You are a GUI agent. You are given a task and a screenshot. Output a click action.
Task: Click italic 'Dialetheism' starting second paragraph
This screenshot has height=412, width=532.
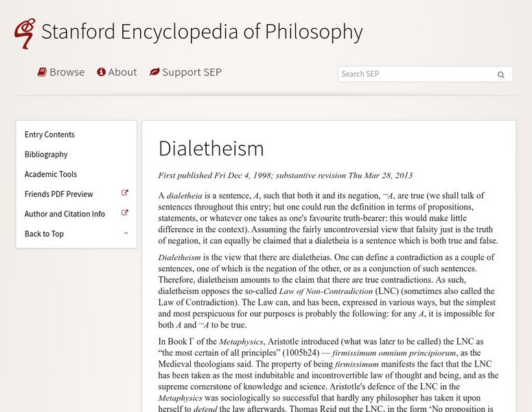point(179,257)
